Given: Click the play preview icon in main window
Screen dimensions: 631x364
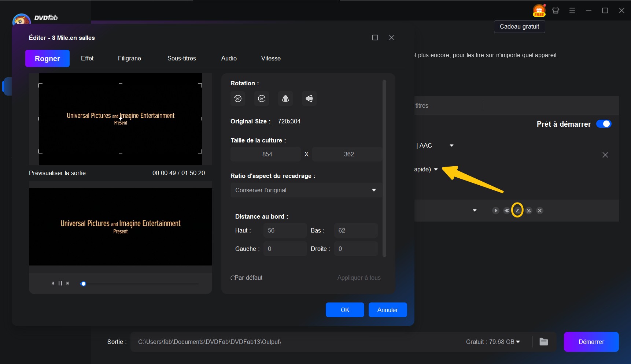Looking at the screenshot, I should (496, 211).
